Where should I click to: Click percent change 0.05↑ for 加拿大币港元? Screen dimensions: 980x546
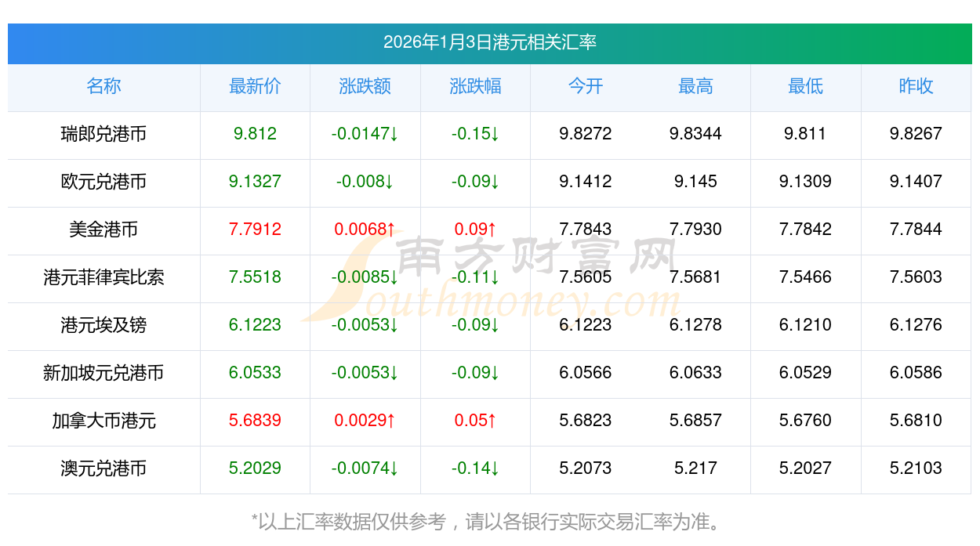click(475, 421)
